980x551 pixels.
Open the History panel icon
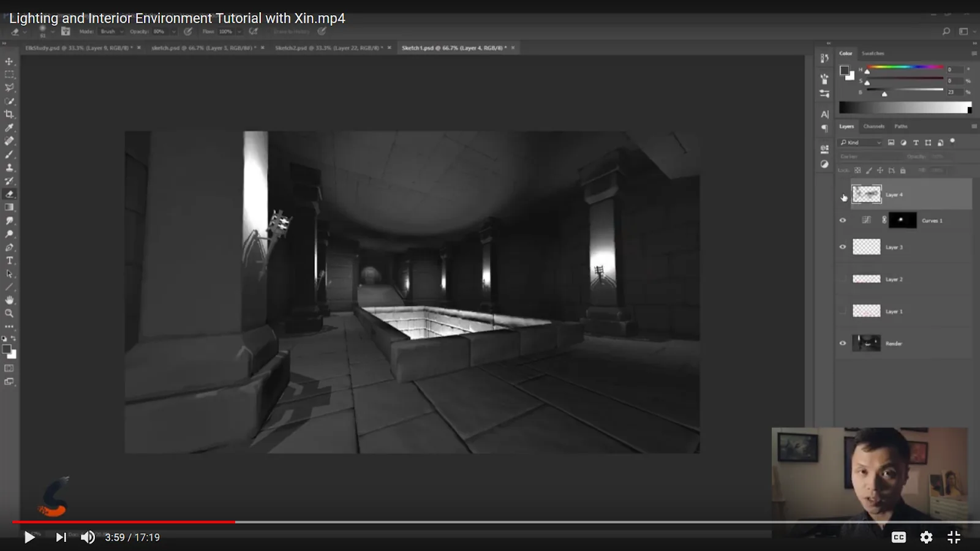coord(824,58)
